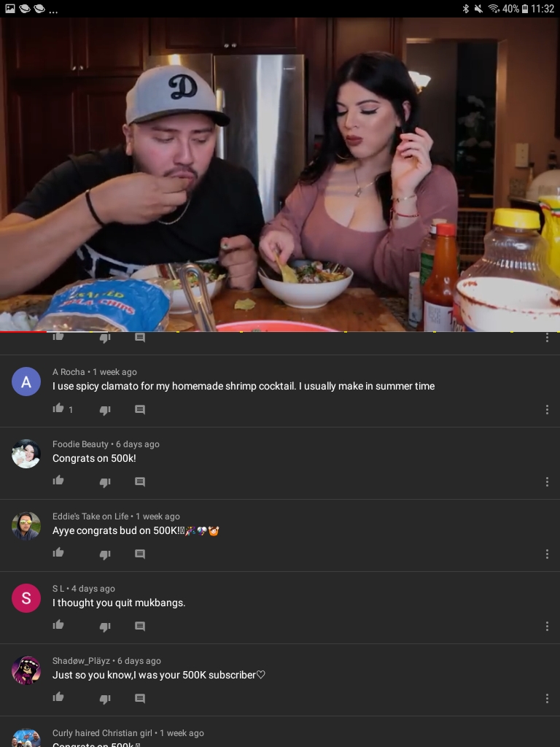Open more options for A Rocha's comment
The width and height of the screenshot is (560, 747).
pyautogui.click(x=547, y=410)
